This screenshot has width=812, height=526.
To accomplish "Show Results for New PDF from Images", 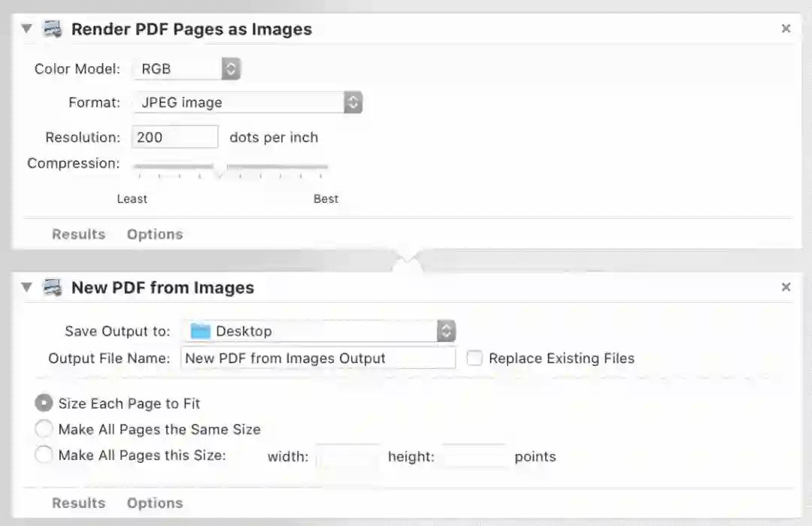I will pos(78,503).
